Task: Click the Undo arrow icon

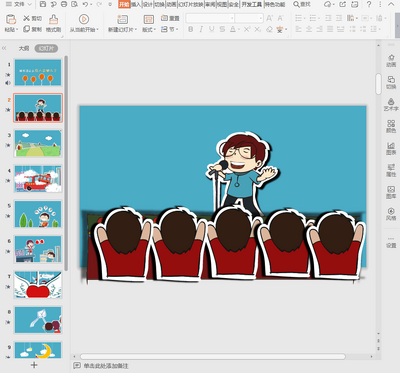Action: point(85,4)
